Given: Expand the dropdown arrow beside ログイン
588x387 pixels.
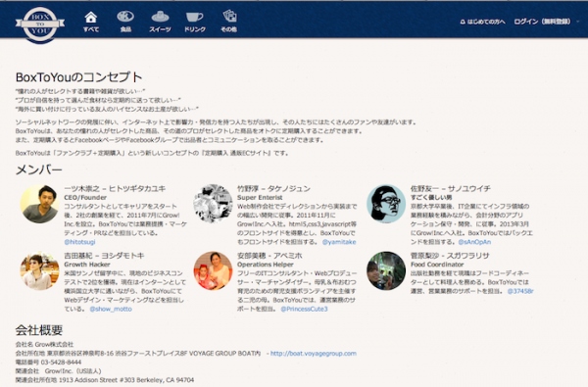Looking at the screenshot, I should pyautogui.click(x=578, y=22).
